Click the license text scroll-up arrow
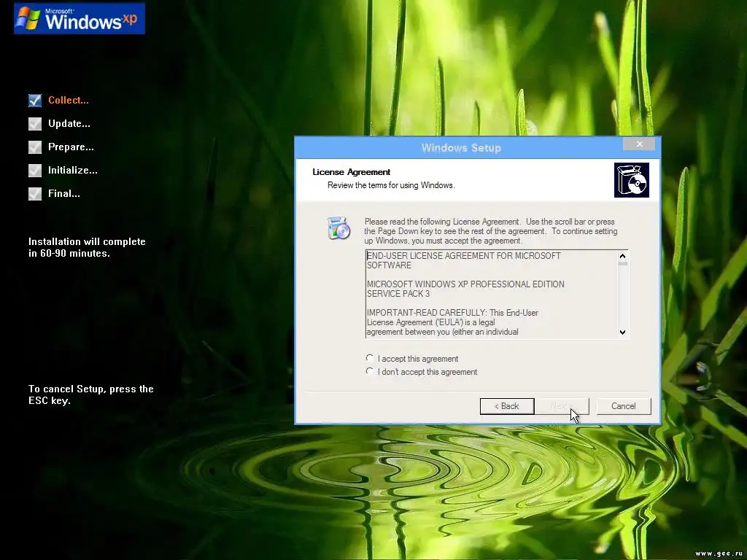The width and height of the screenshot is (747, 560). [x=623, y=256]
